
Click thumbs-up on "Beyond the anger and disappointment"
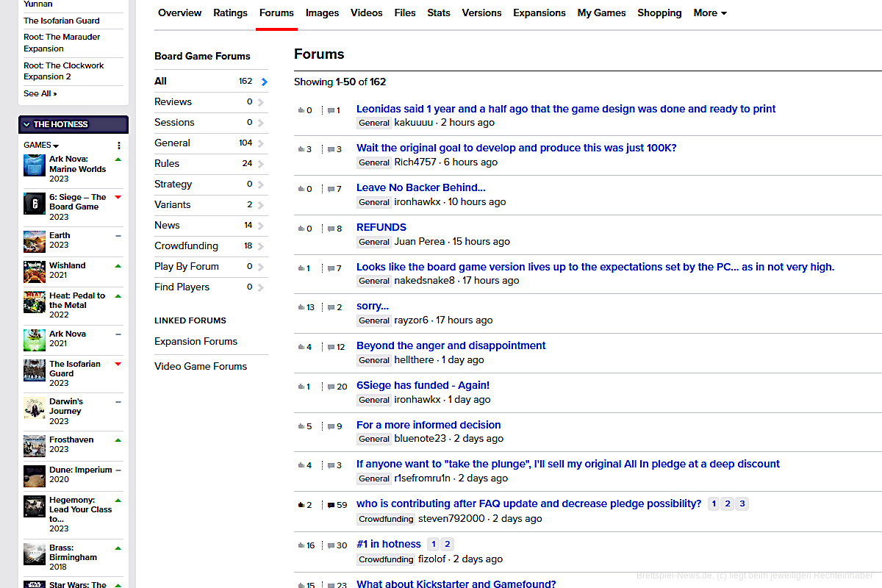click(x=301, y=347)
